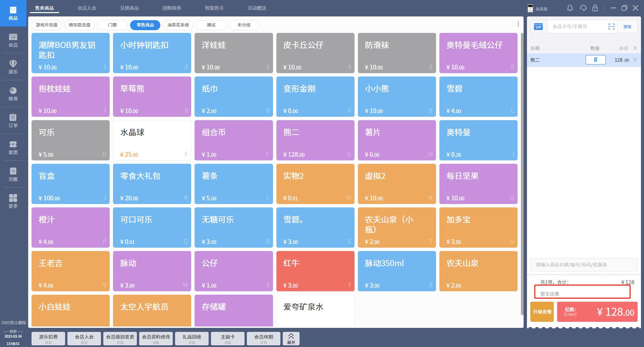Add 爱夸矿泉水 to the cart
Viewport: 644px width, 347px height.
(315, 310)
